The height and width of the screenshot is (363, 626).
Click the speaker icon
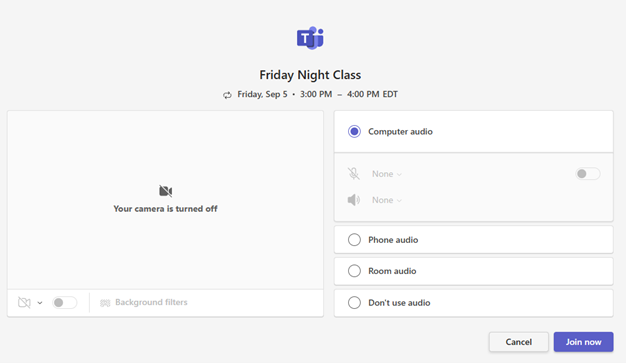tap(354, 200)
